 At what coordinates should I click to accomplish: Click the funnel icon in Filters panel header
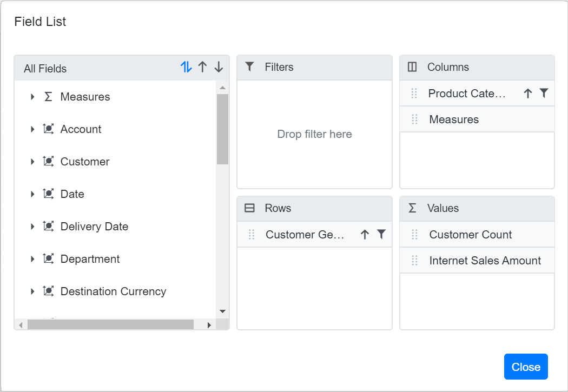click(249, 67)
